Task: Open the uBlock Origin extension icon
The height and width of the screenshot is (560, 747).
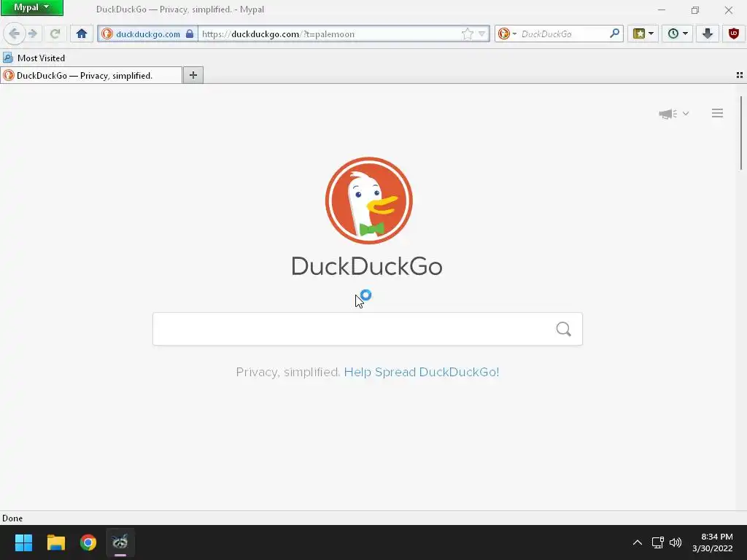Action: [734, 34]
